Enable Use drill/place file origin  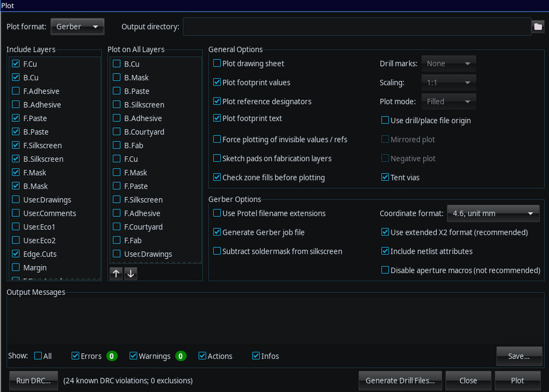pyautogui.click(x=385, y=121)
